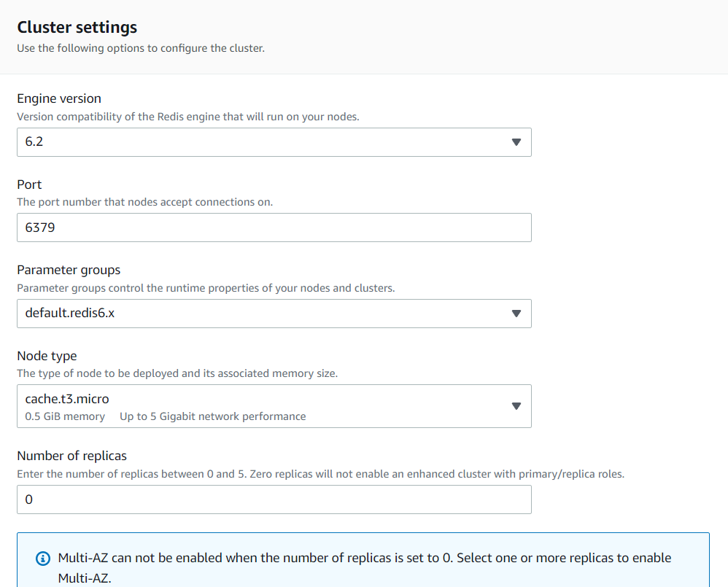Open the Engine version dropdown arrow
Screen dimensions: 728x587
pyautogui.click(x=516, y=142)
